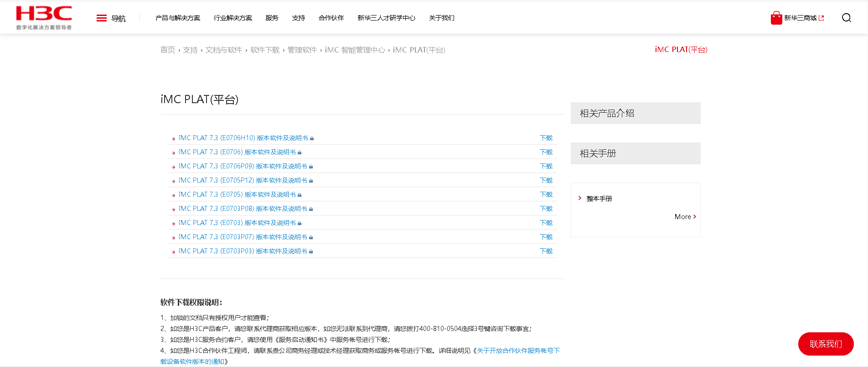The height and width of the screenshot is (367, 868).
Task: Click the H3C logo
Action: click(44, 18)
